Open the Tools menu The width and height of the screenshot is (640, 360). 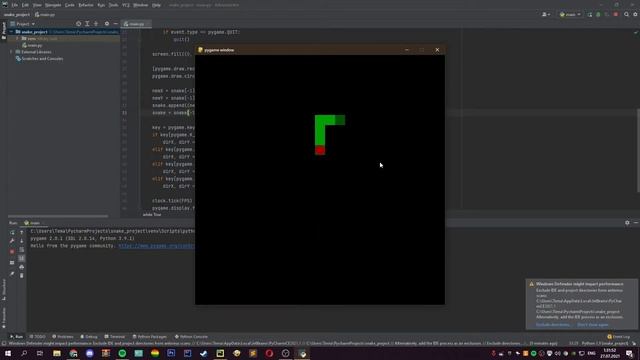[113, 5]
